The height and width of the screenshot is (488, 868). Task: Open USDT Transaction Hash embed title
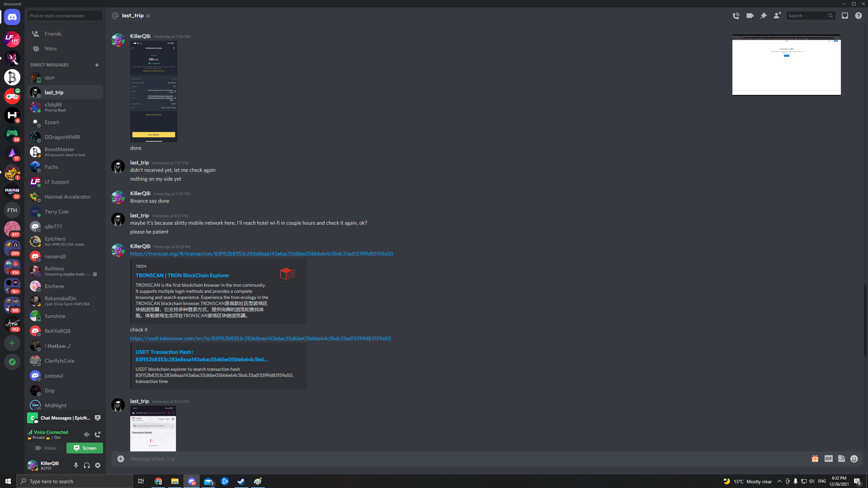[202, 355]
